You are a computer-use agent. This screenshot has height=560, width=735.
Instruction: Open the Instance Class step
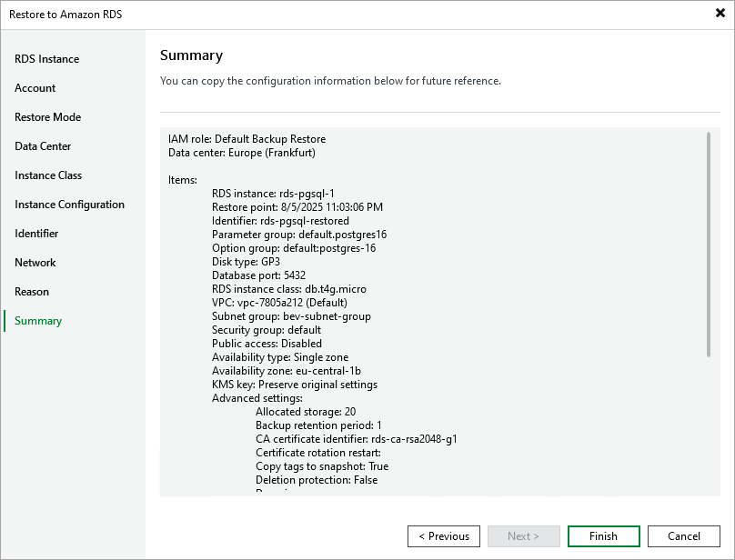click(x=48, y=175)
